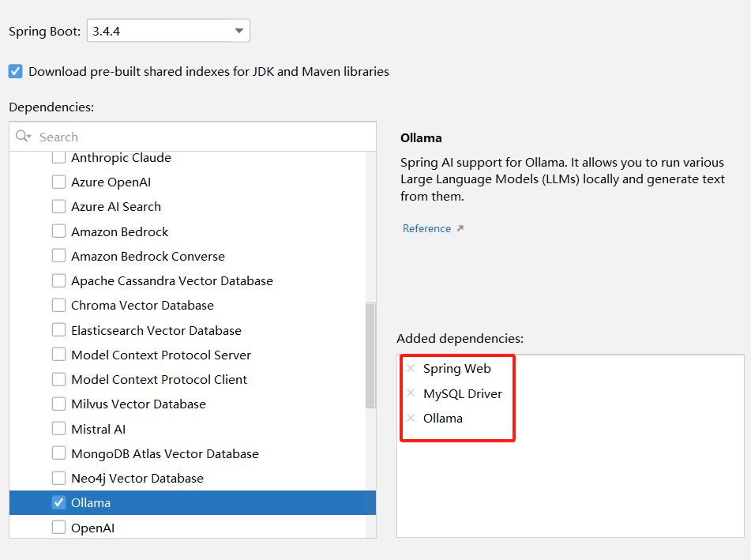Remove MySQL Driver from added dependencies
The width and height of the screenshot is (751, 560).
pyautogui.click(x=411, y=393)
